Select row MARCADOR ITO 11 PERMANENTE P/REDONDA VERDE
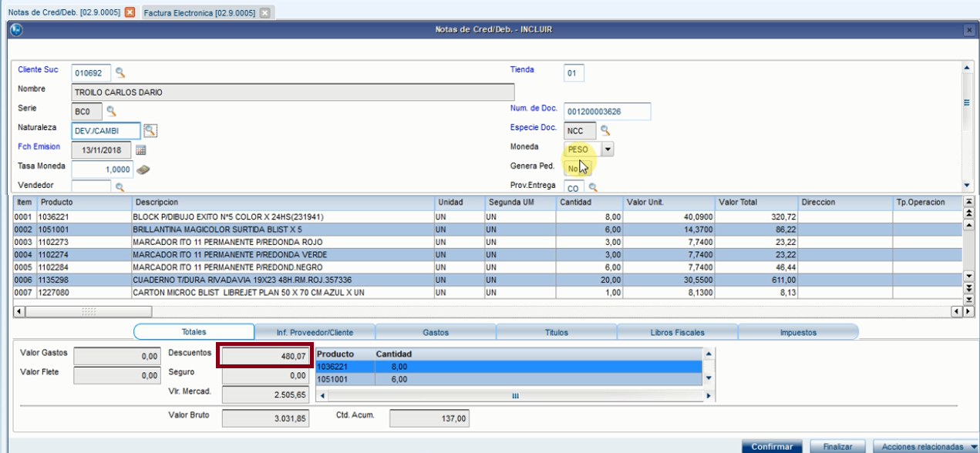Image resolution: width=980 pixels, height=453 pixels. tap(488, 254)
